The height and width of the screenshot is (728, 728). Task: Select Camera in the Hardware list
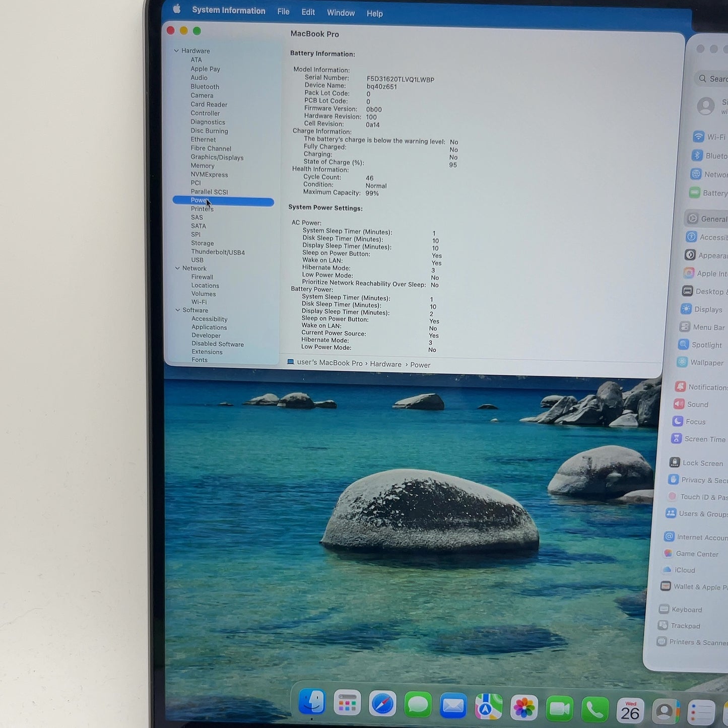pyautogui.click(x=202, y=96)
